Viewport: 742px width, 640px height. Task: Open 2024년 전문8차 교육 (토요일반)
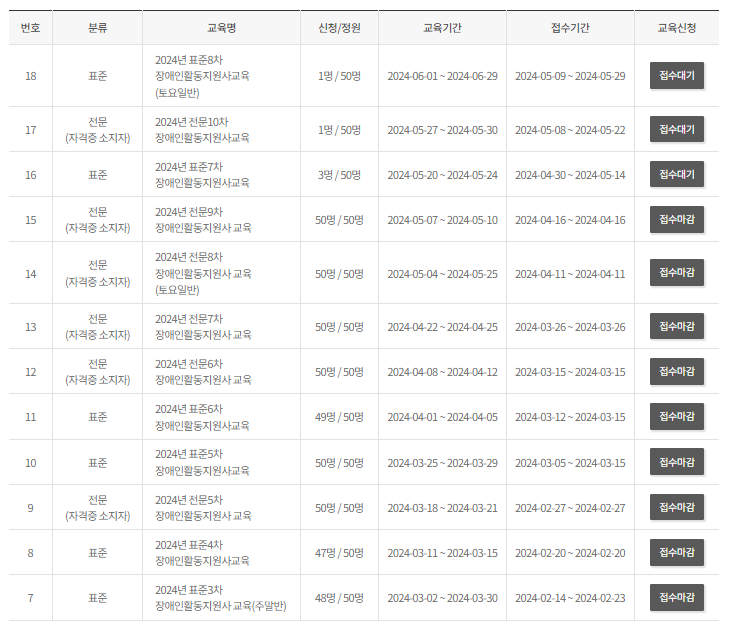(x=203, y=273)
